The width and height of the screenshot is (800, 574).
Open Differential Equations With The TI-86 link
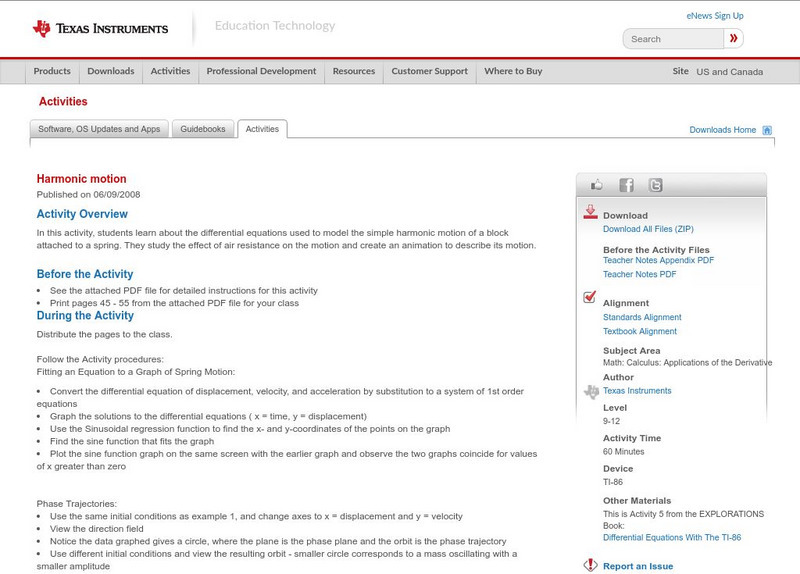[x=672, y=538]
